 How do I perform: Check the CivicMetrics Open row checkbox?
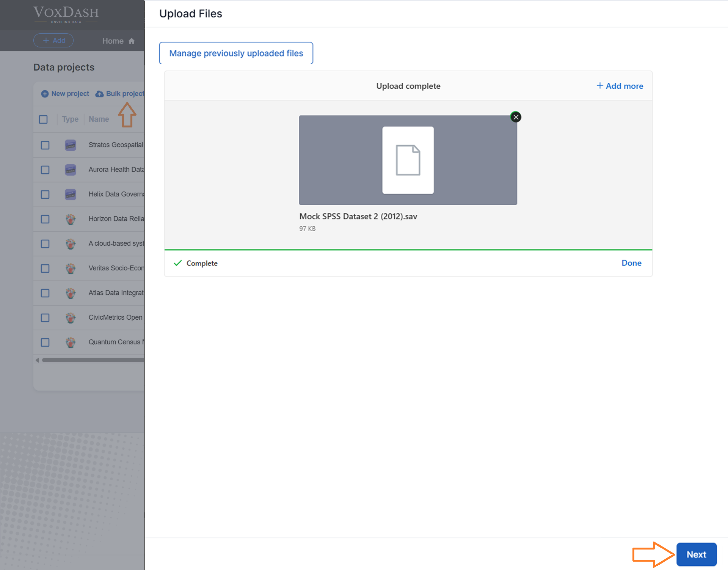coord(45,318)
